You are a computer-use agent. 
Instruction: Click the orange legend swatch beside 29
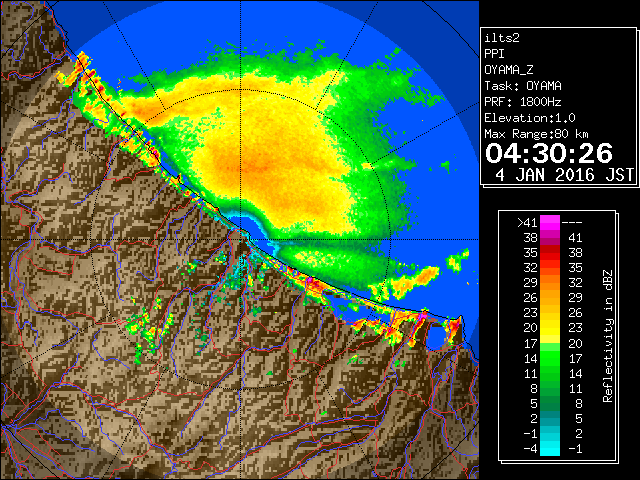(x=550, y=283)
